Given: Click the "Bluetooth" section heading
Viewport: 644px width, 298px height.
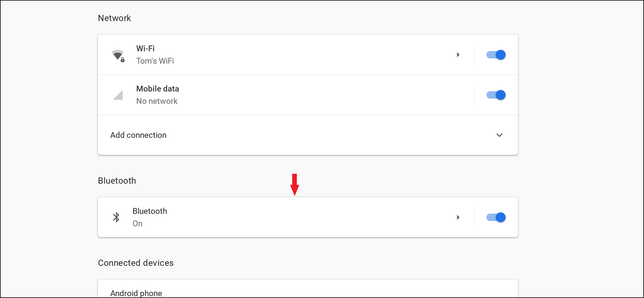Looking at the screenshot, I should [x=117, y=181].
